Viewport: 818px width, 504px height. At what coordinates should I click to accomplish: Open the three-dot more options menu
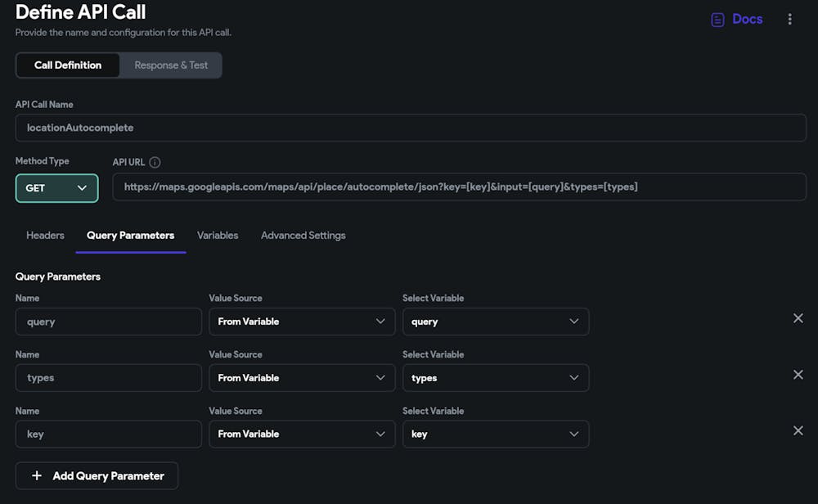pos(789,19)
